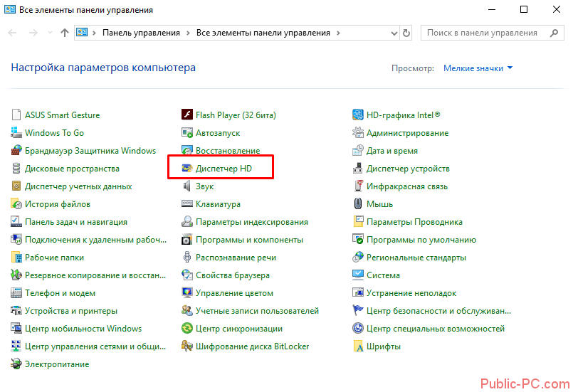Click the up-arrow navigation button
Viewport: 573px width, 392px height.
tap(65, 33)
